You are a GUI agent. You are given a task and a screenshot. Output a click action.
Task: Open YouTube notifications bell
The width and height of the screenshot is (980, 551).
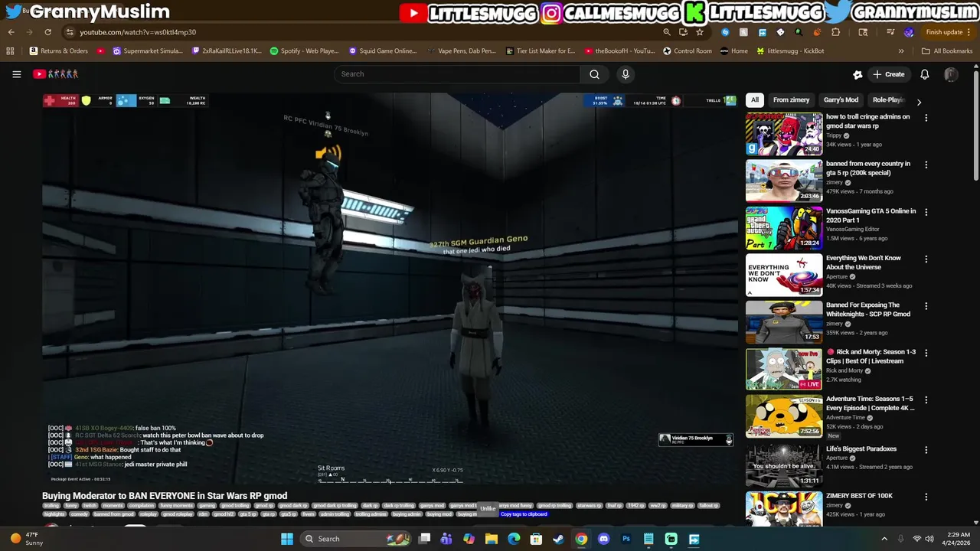click(x=924, y=74)
